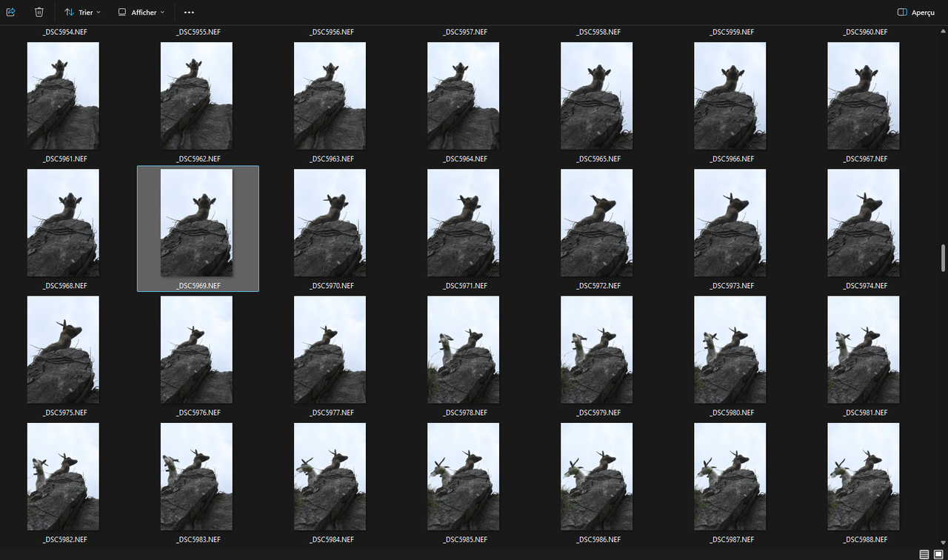
Task: Select the file name _DSC5957.NEF
Action: click(x=465, y=32)
